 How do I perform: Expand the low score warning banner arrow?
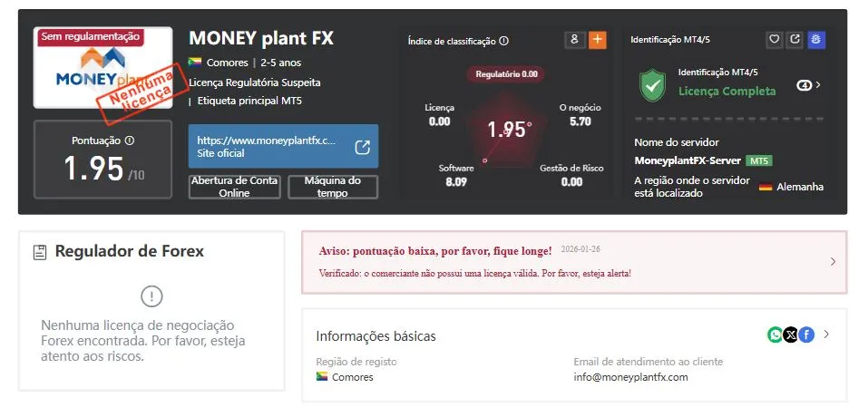tap(834, 262)
